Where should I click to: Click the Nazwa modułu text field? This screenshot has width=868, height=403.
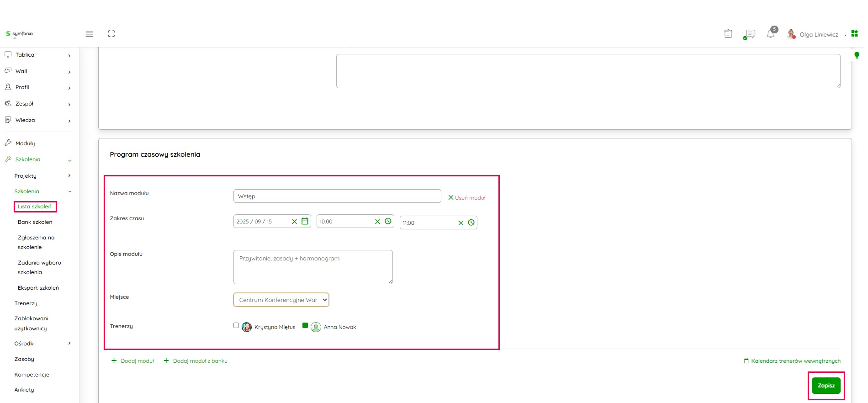pos(337,196)
